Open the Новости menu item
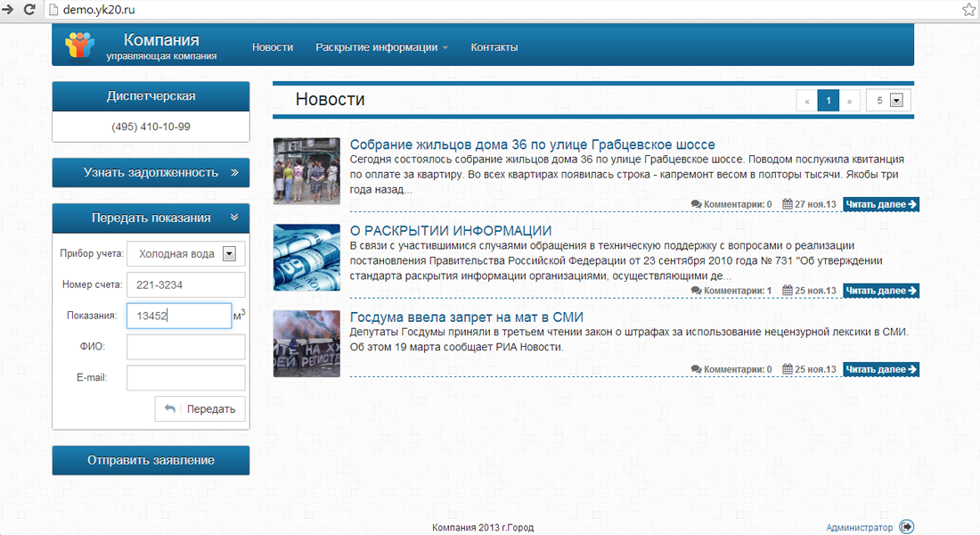Screen dimensions: 980x535 coord(273,47)
